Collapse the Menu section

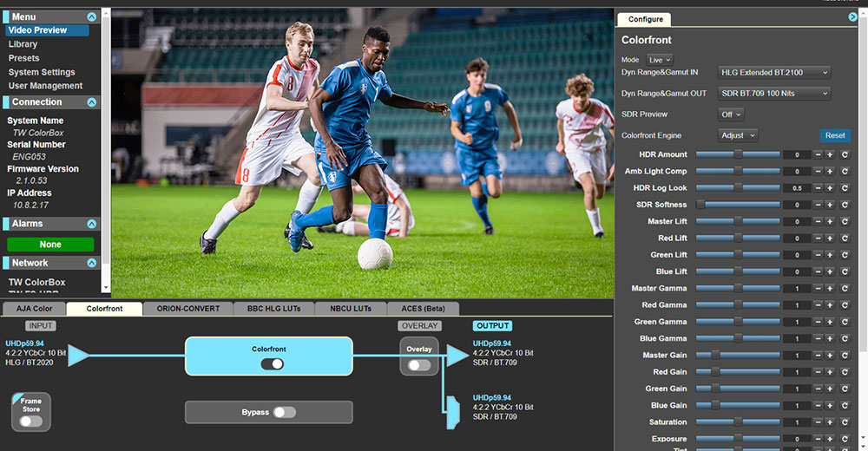pos(92,17)
